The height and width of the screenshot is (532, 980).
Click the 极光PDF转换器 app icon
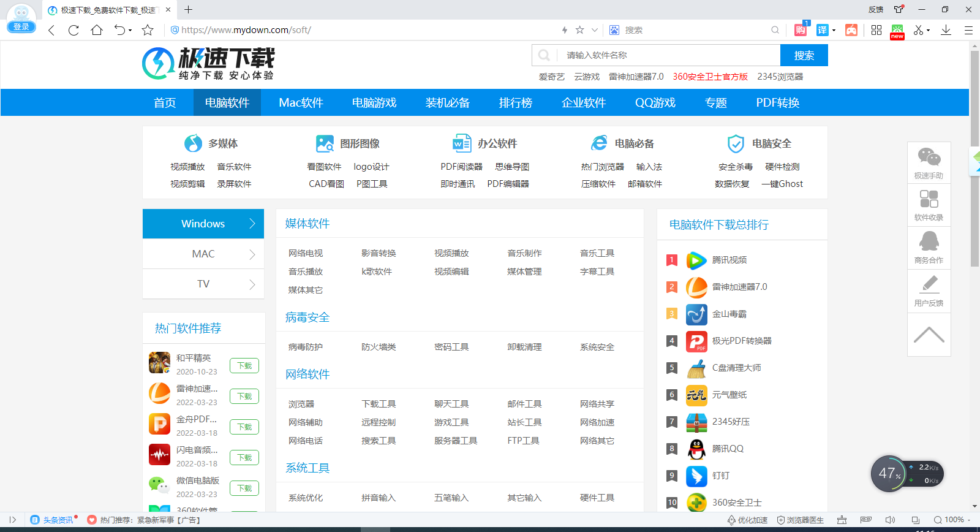coord(696,341)
